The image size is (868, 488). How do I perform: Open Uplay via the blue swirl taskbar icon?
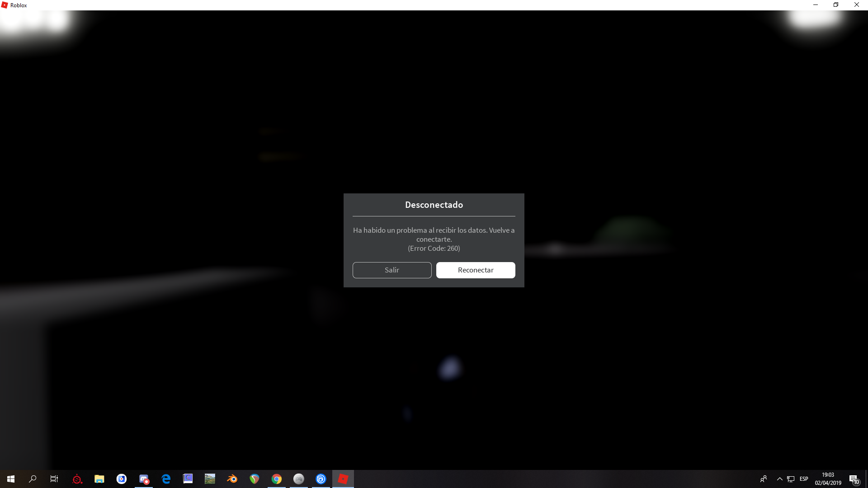click(321, 479)
